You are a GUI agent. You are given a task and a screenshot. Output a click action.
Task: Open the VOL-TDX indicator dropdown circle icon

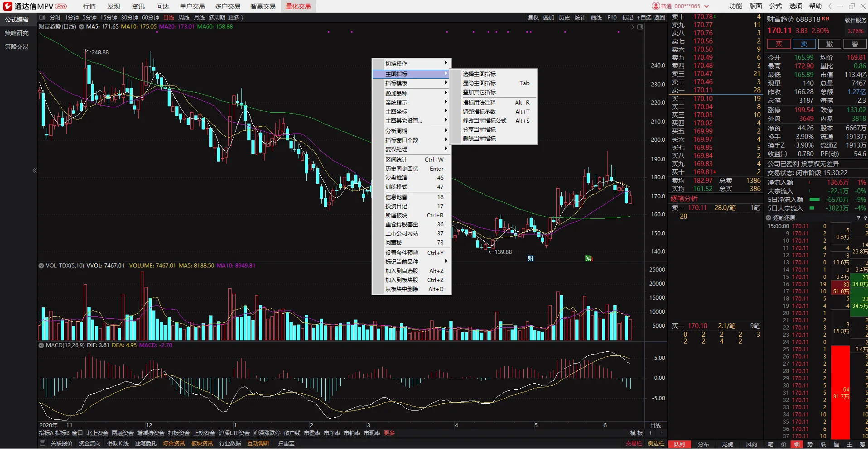pos(41,266)
